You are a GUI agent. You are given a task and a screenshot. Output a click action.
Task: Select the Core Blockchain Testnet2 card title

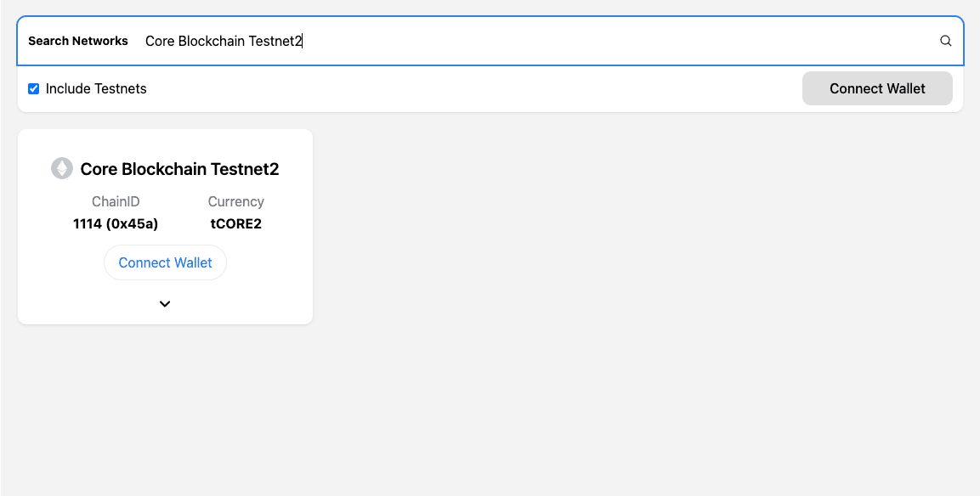179,169
